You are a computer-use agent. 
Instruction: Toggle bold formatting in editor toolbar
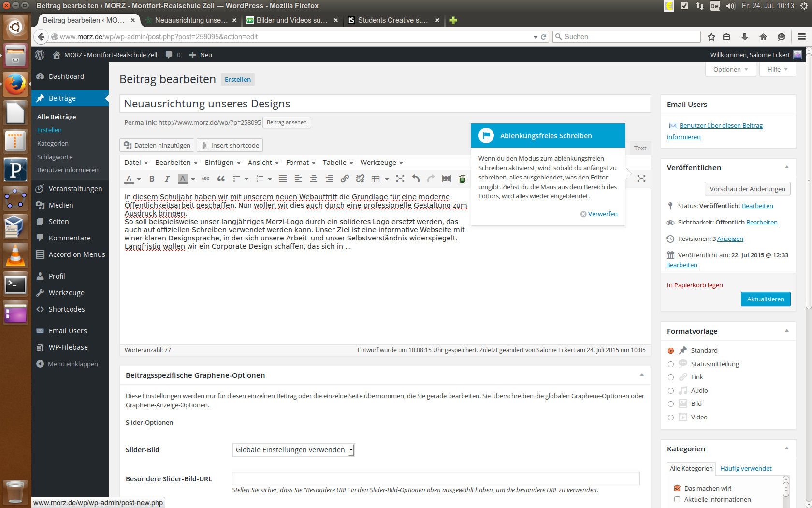(152, 179)
